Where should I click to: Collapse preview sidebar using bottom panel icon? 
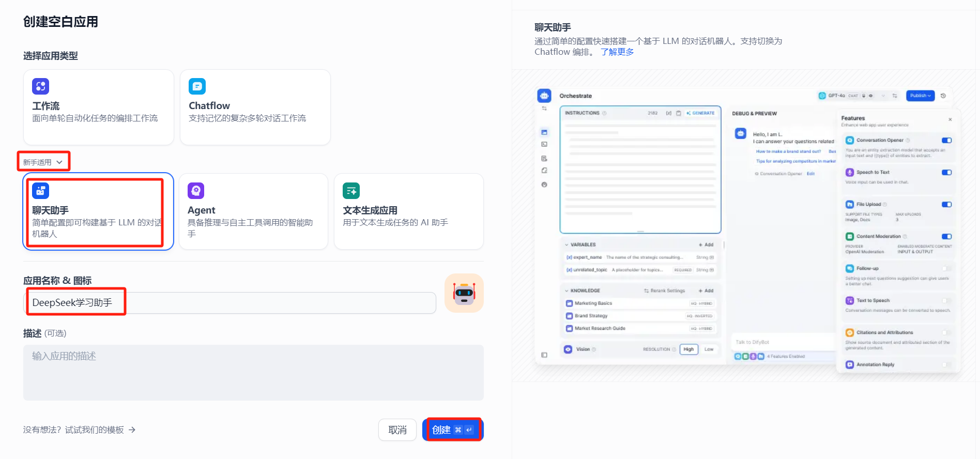(x=544, y=355)
